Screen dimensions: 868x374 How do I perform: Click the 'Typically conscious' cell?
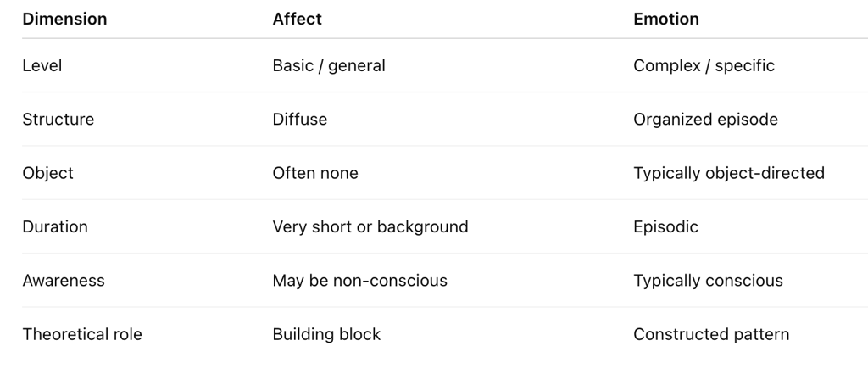click(x=708, y=281)
